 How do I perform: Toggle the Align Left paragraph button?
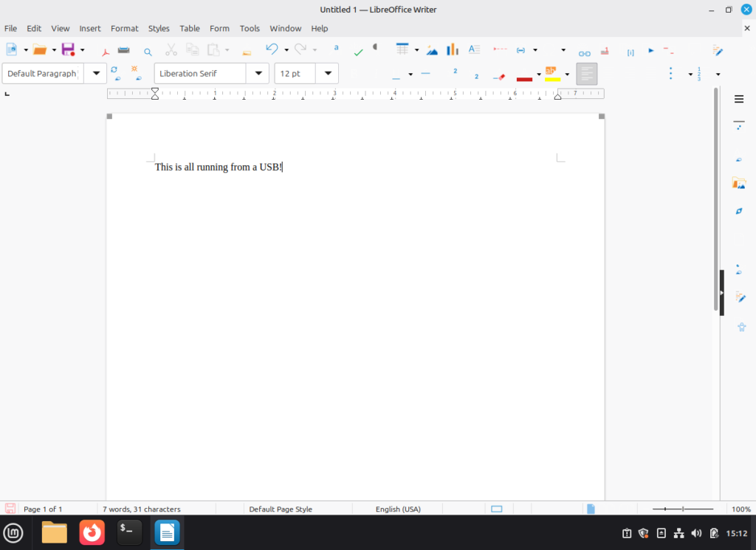587,74
